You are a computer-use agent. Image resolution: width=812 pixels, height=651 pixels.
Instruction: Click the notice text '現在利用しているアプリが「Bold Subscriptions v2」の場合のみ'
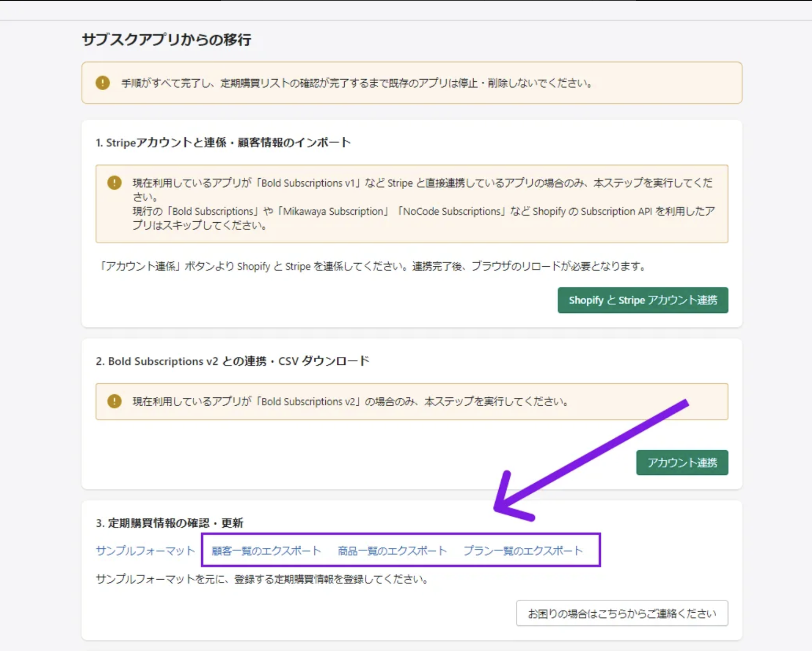350,402
